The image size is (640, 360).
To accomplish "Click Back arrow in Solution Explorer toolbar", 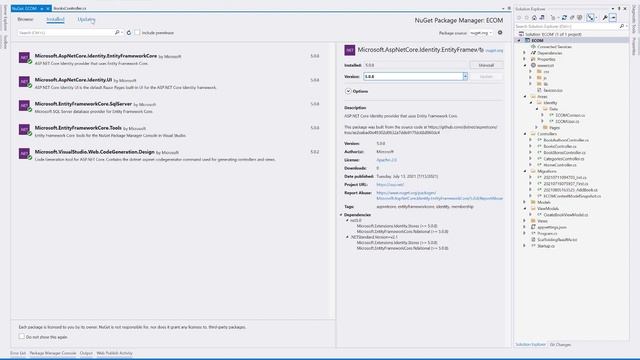I will [x=519, y=18].
